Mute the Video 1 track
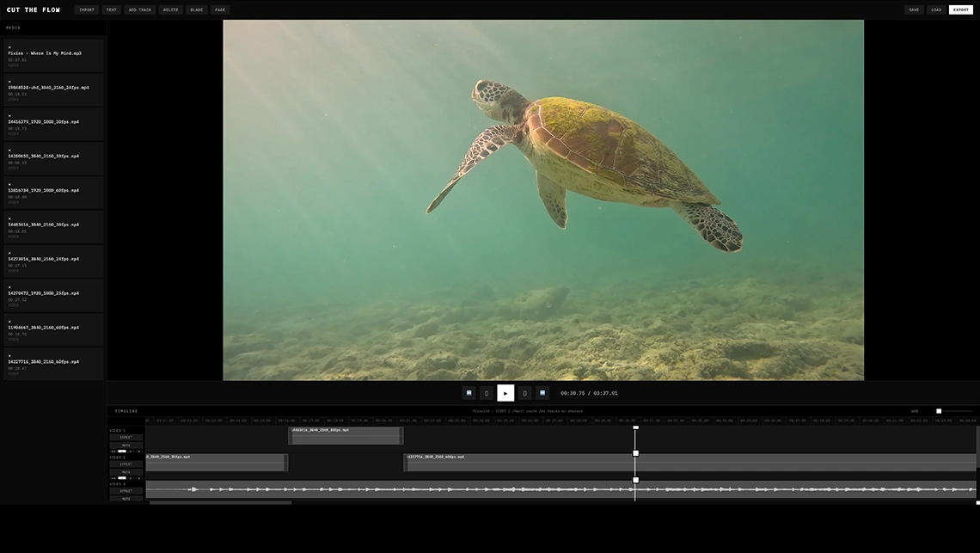 pyautogui.click(x=126, y=445)
